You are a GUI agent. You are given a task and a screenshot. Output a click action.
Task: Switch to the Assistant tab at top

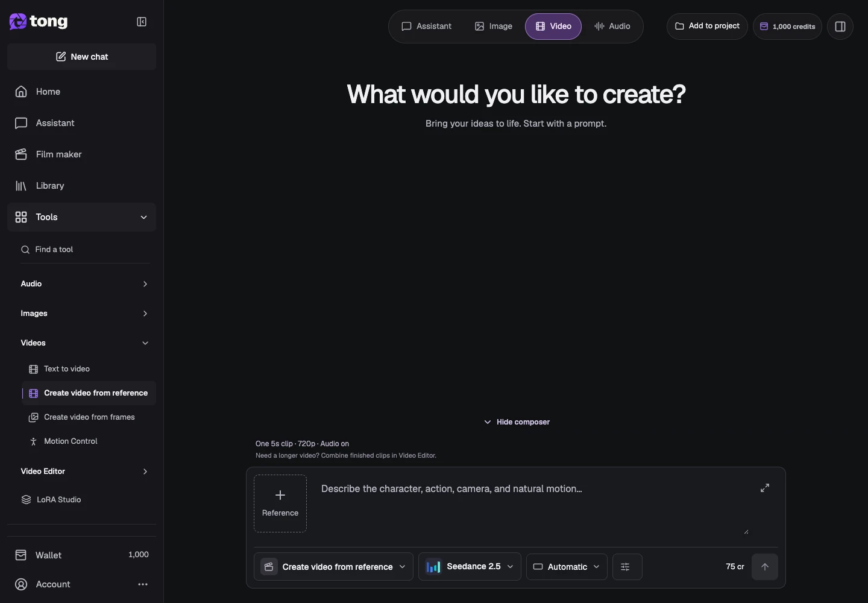pos(427,27)
